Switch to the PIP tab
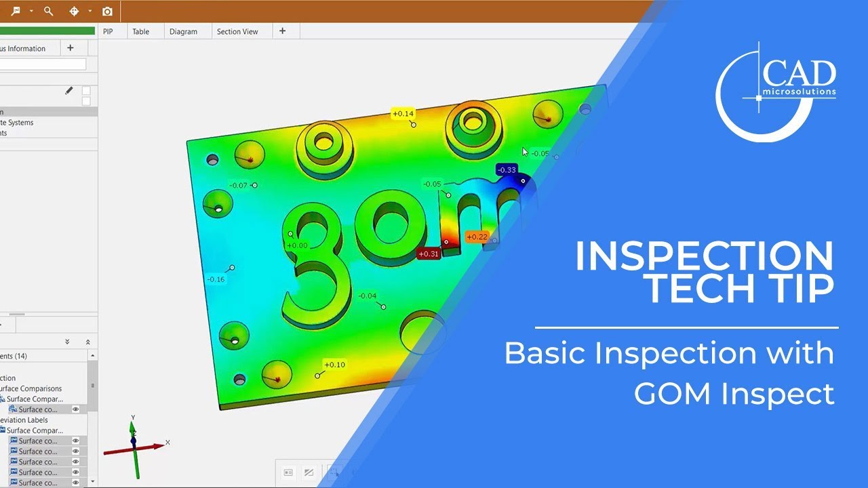This screenshot has height=488, width=868. (108, 31)
